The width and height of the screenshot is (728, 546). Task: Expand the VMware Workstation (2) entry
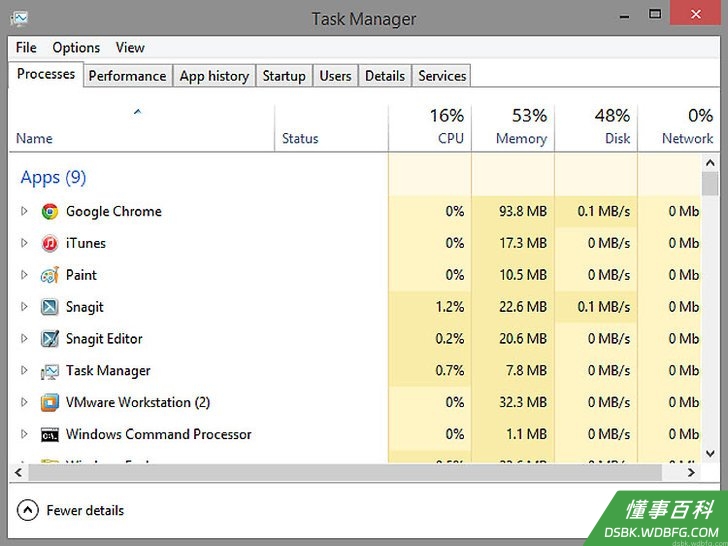tap(24, 403)
